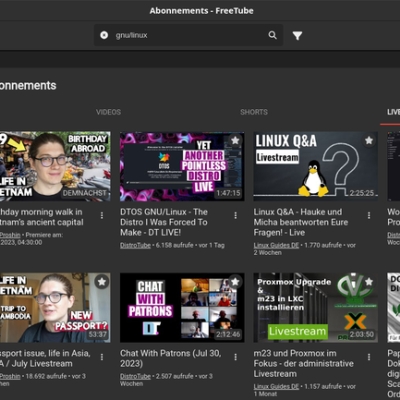The width and height of the screenshot is (400, 400).
Task: Open the New Passport thumbnail
Action: [x=55, y=308]
